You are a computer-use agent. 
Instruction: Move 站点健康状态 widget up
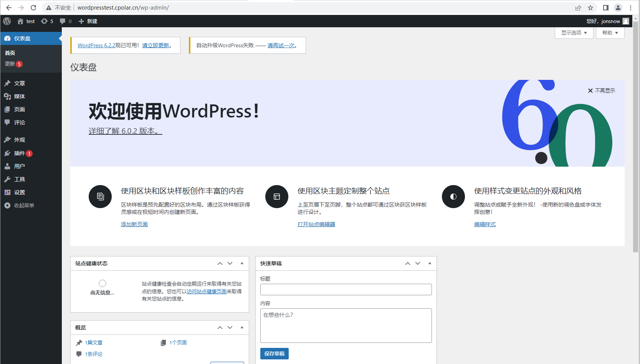tap(220, 263)
